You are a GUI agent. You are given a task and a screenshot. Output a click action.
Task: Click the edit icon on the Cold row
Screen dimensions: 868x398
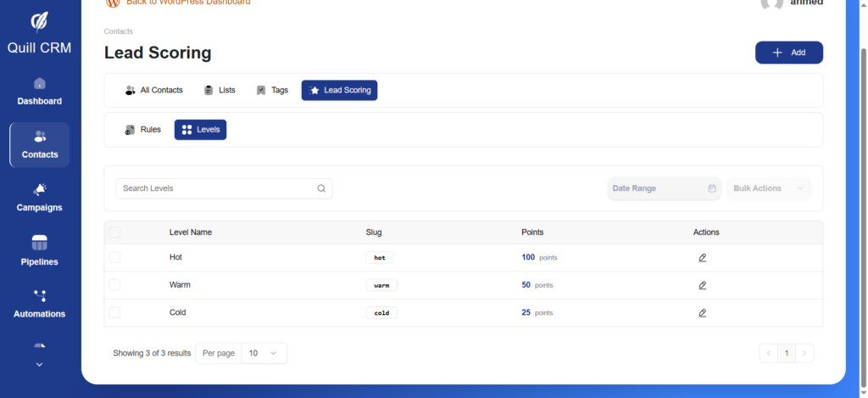coord(702,313)
